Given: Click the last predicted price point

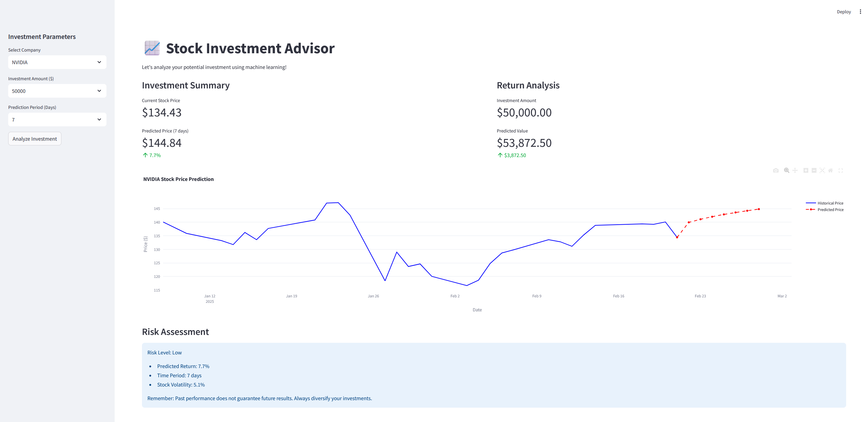Looking at the screenshot, I should (759, 209).
